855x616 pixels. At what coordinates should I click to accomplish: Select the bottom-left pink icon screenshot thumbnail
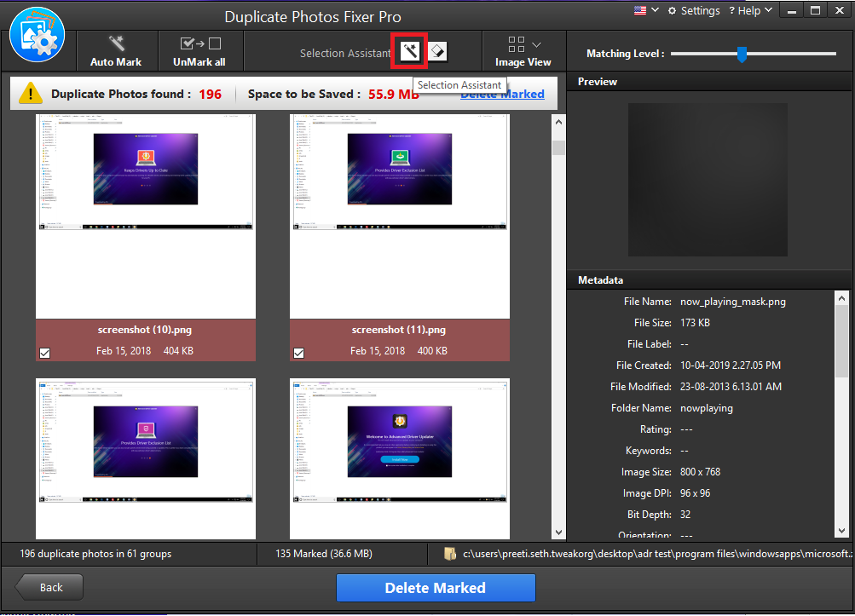click(146, 458)
